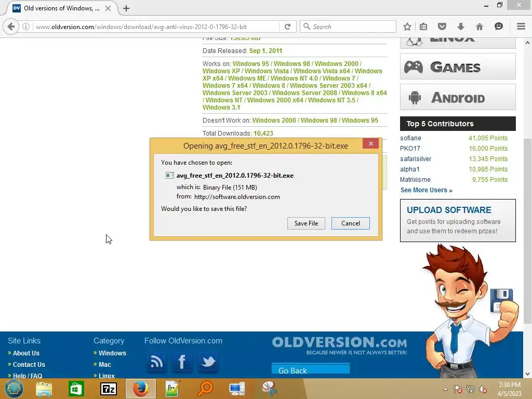Open Windows Store from the taskbar
532x399 pixels.
click(76, 389)
